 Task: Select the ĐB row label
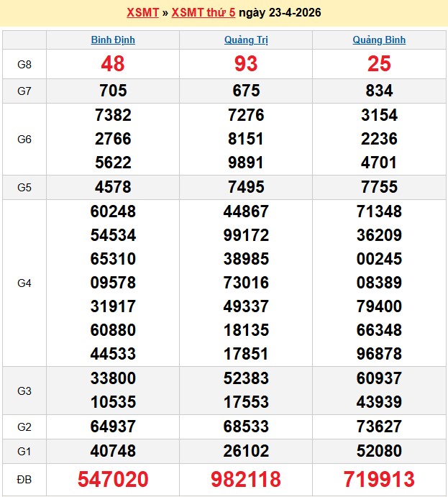[24, 479]
